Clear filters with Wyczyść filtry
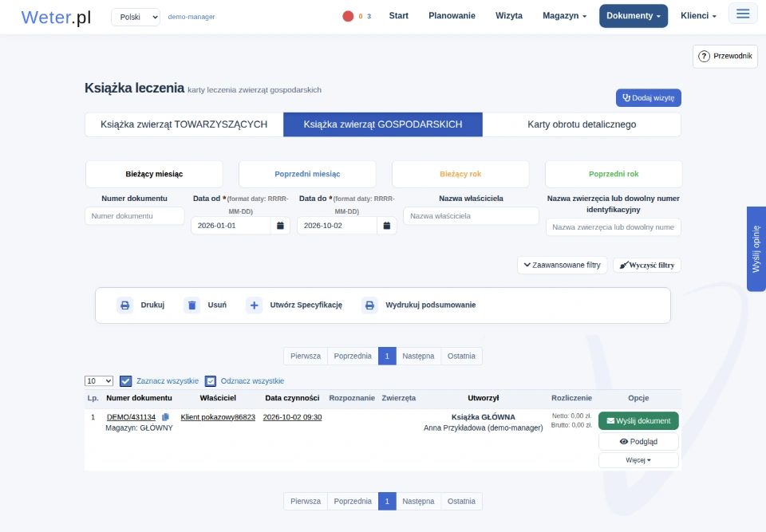The width and height of the screenshot is (766, 532). tap(647, 266)
